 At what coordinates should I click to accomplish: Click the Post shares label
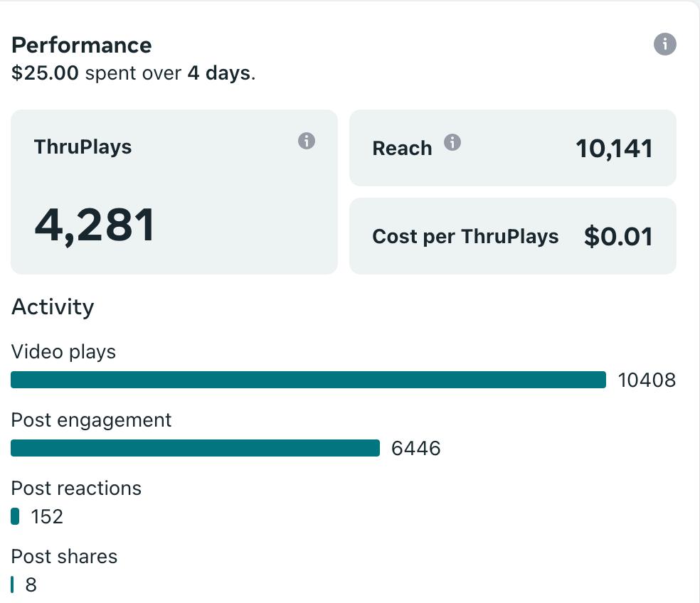[x=64, y=556]
